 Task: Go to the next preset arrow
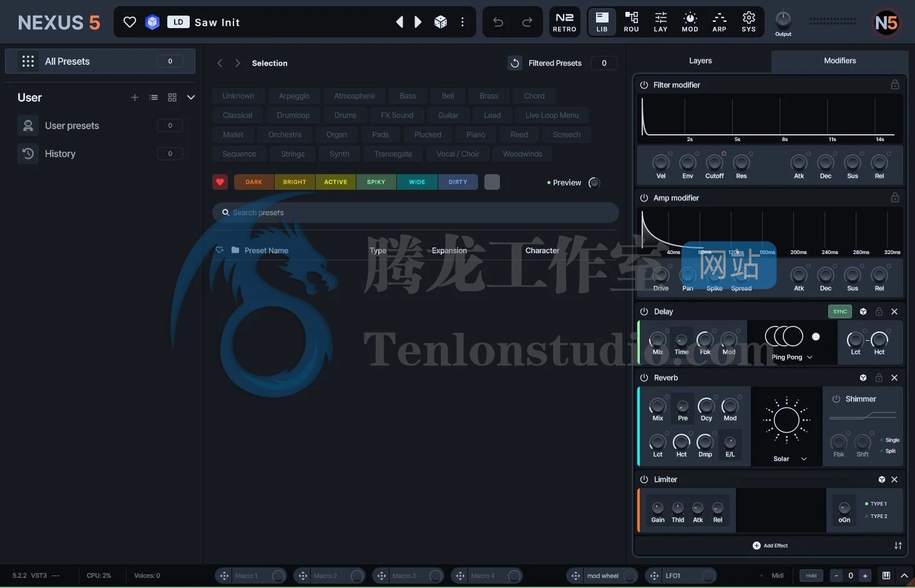coord(418,22)
